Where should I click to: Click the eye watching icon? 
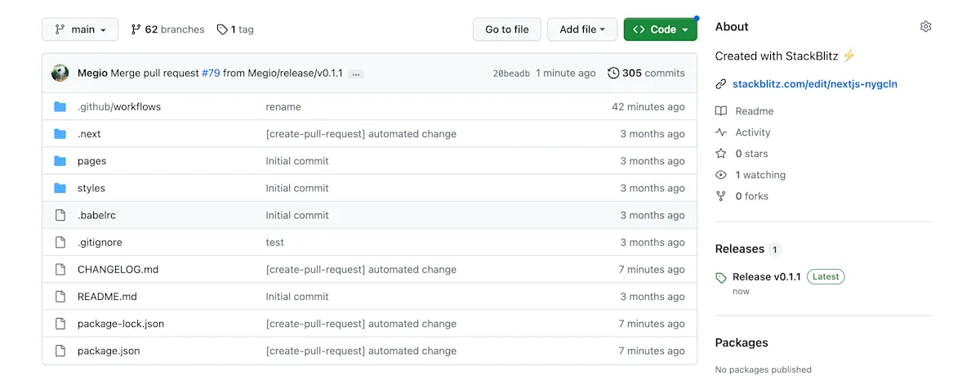coord(720,175)
